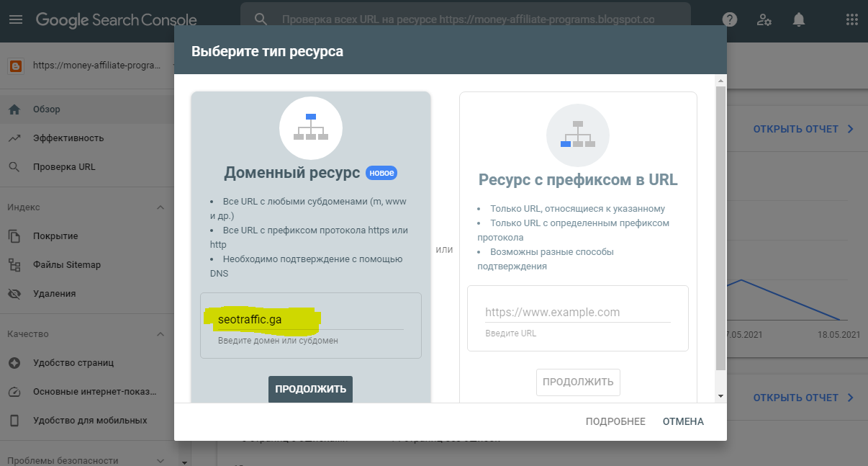This screenshot has width=868, height=466.
Task: Click the Ресурс с префиксом в URL heading
Action: [578, 179]
